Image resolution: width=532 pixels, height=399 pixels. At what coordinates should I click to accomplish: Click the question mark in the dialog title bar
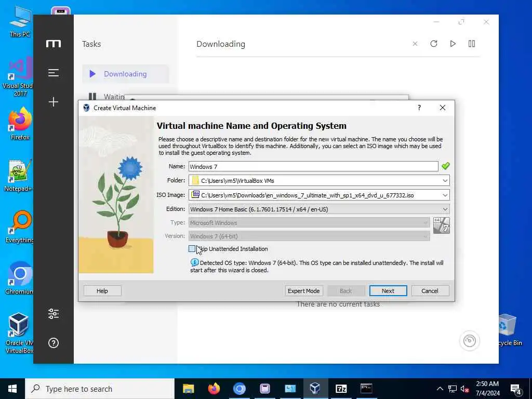pos(419,108)
